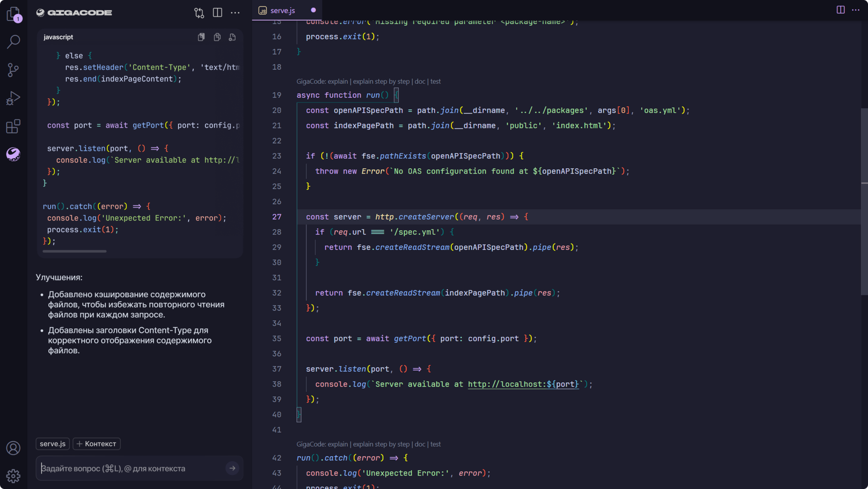Open the Extensions view
This screenshot has height=489, width=868.
[13, 126]
